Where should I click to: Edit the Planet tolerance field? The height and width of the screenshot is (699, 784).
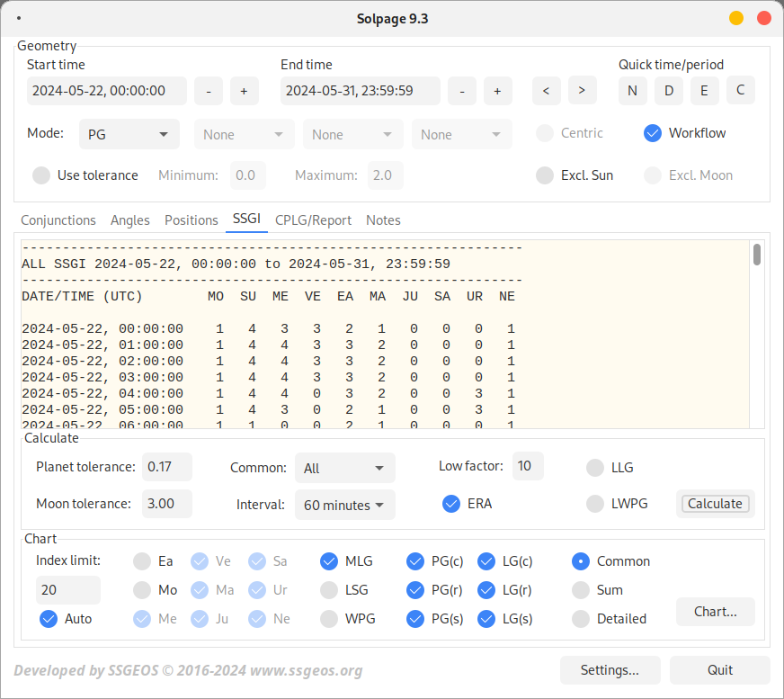(167, 467)
